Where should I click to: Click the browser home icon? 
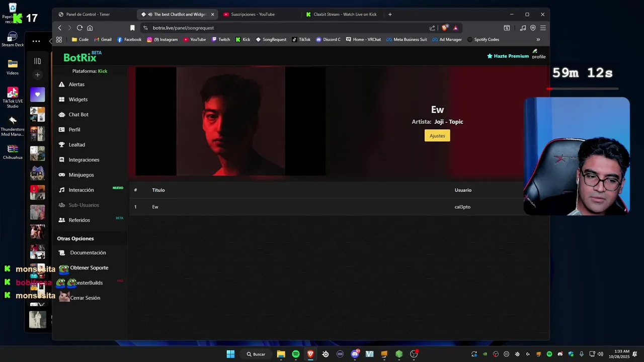tap(90, 28)
